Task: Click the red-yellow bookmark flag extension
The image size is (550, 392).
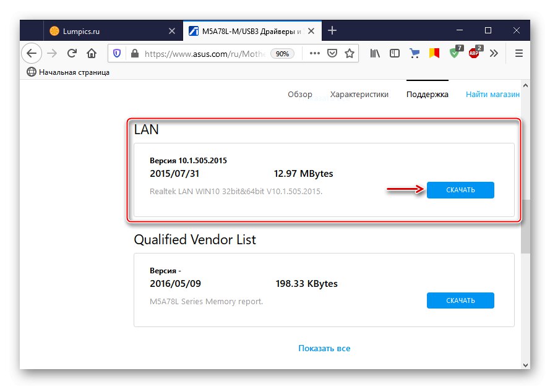Action: (x=434, y=53)
